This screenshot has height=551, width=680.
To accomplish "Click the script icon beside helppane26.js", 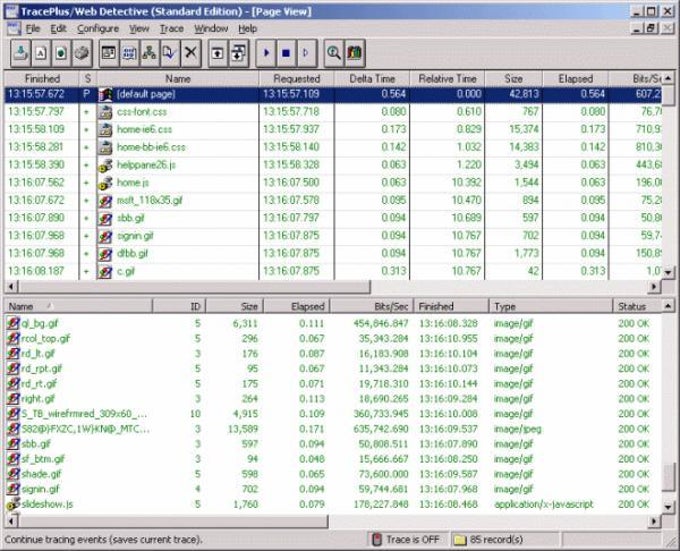I will pos(105,165).
